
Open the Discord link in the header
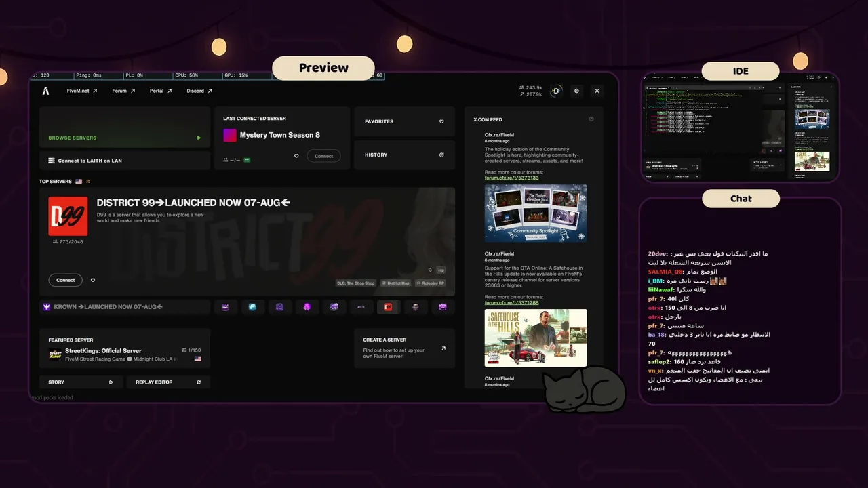coord(199,91)
